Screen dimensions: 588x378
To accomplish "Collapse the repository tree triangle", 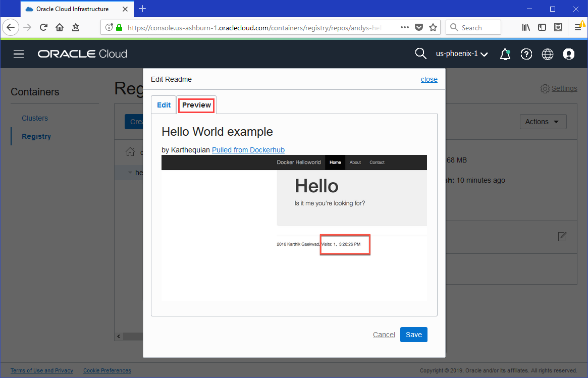I will pyautogui.click(x=130, y=173).
